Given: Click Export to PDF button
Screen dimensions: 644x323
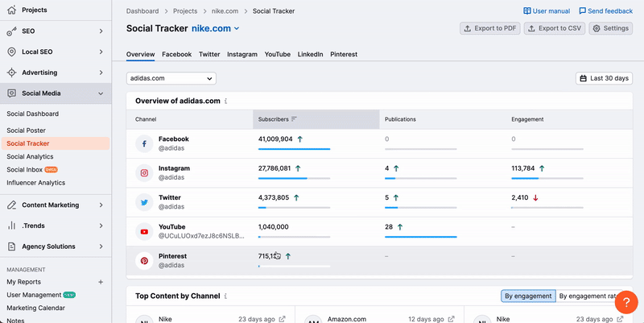Looking at the screenshot, I should (490, 28).
